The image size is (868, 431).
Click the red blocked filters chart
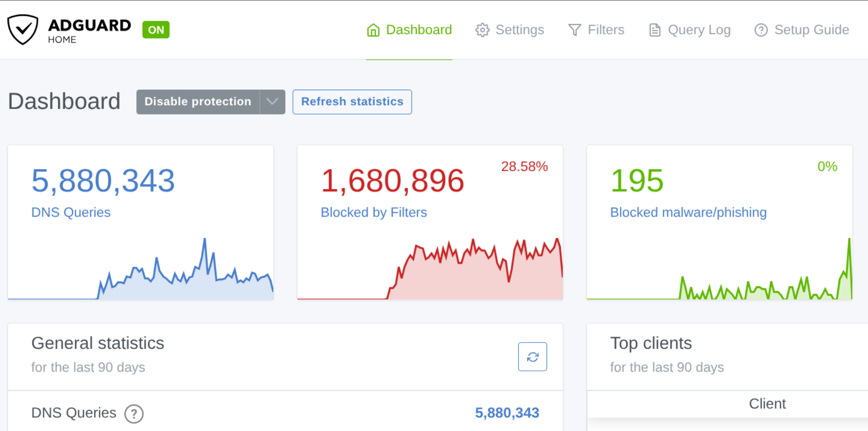(430, 268)
